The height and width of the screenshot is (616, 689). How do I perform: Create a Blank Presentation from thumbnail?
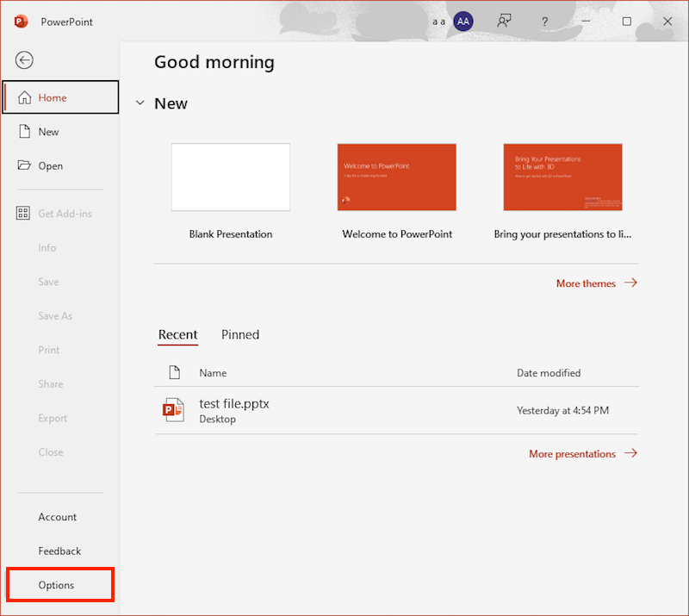click(x=231, y=177)
